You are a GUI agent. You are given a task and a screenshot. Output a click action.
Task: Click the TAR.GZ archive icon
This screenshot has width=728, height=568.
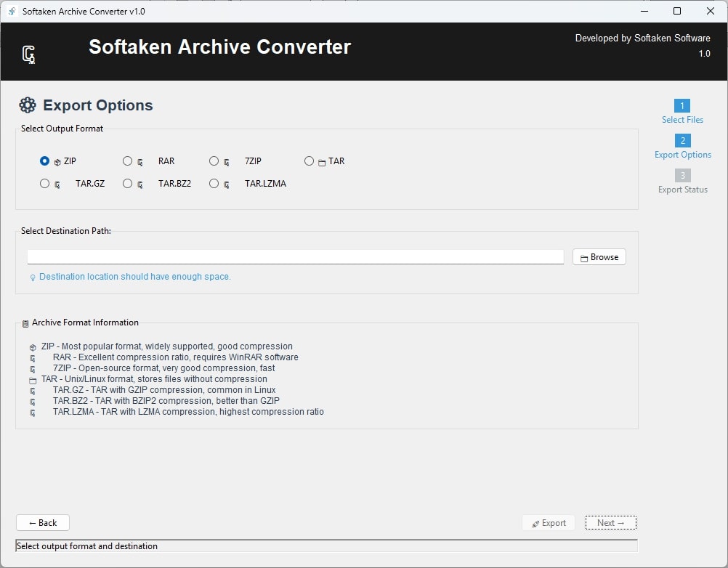click(x=58, y=183)
